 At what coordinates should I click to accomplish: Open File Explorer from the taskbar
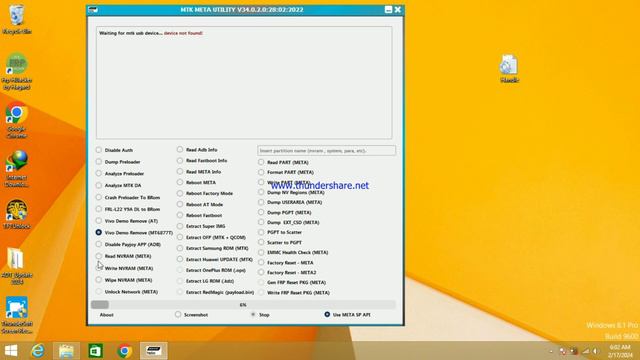(66, 351)
